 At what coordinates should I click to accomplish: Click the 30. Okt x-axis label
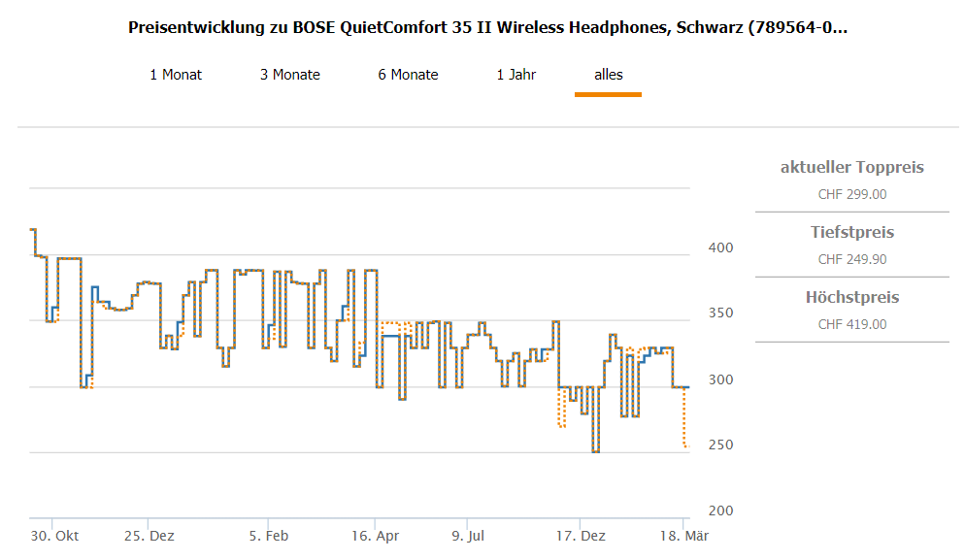point(54,536)
